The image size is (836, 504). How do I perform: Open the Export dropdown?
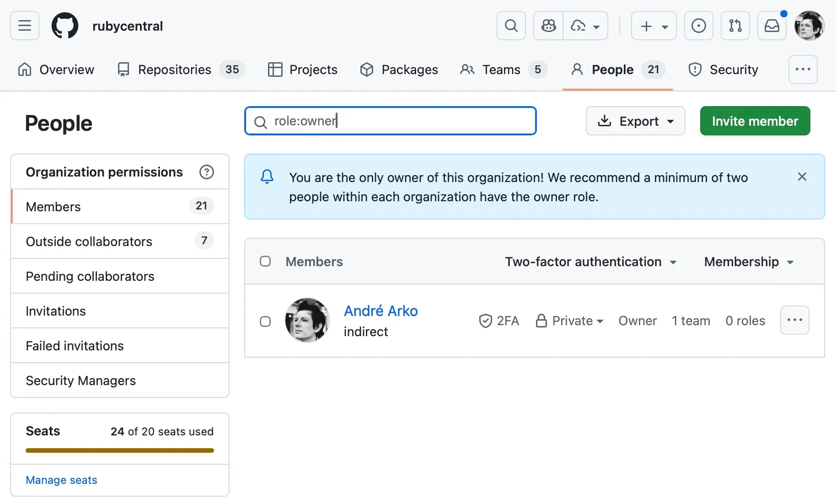[x=635, y=121]
